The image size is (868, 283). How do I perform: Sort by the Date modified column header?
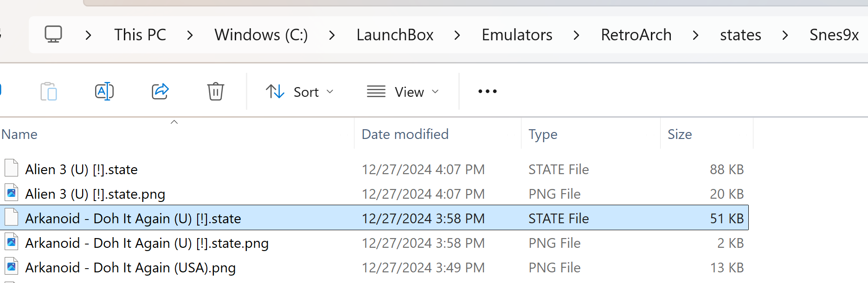pos(405,134)
